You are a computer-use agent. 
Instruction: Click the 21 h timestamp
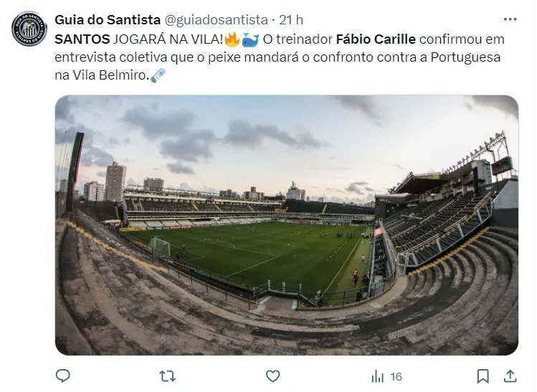(x=290, y=19)
